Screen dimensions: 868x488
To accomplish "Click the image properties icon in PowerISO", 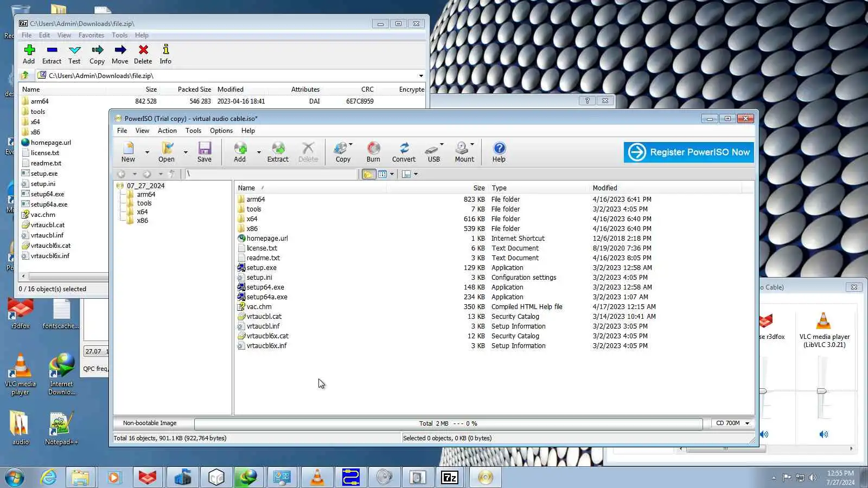I will pyautogui.click(x=406, y=174).
